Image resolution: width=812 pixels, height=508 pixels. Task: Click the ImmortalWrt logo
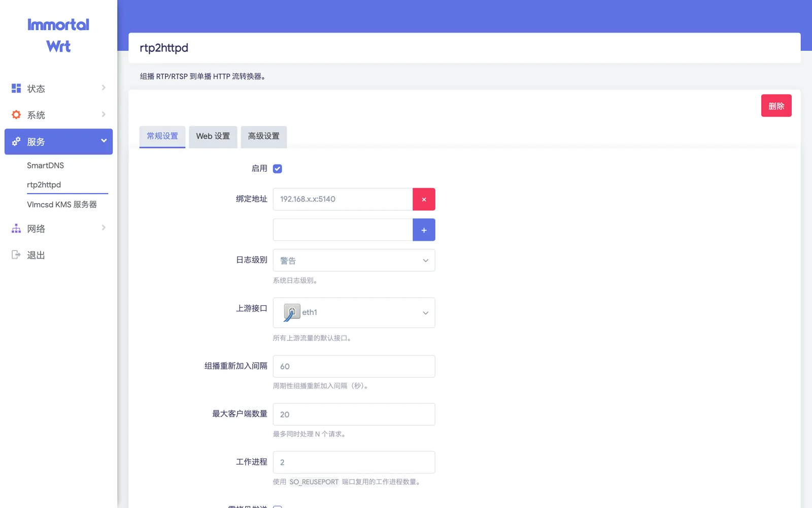(x=58, y=36)
